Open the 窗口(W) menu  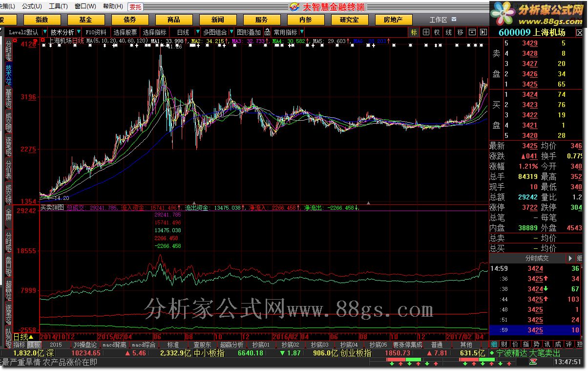coord(85,6)
